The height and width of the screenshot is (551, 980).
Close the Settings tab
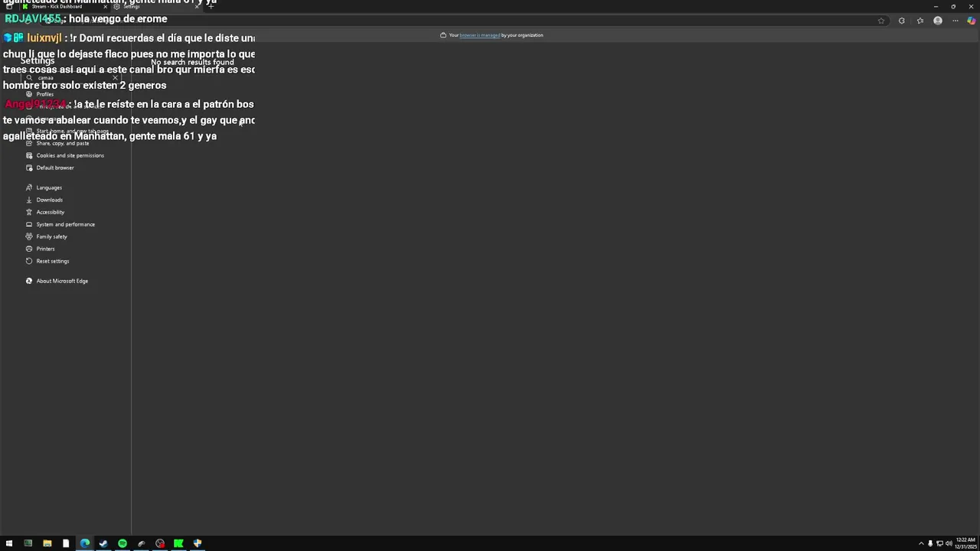(x=197, y=6)
